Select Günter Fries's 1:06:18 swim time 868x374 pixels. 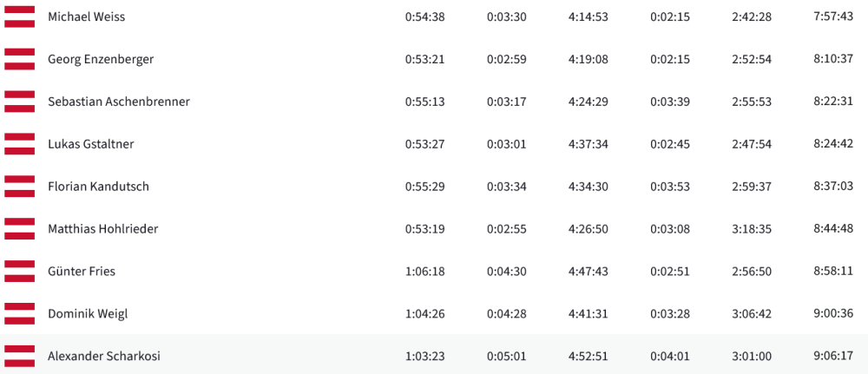pos(424,272)
